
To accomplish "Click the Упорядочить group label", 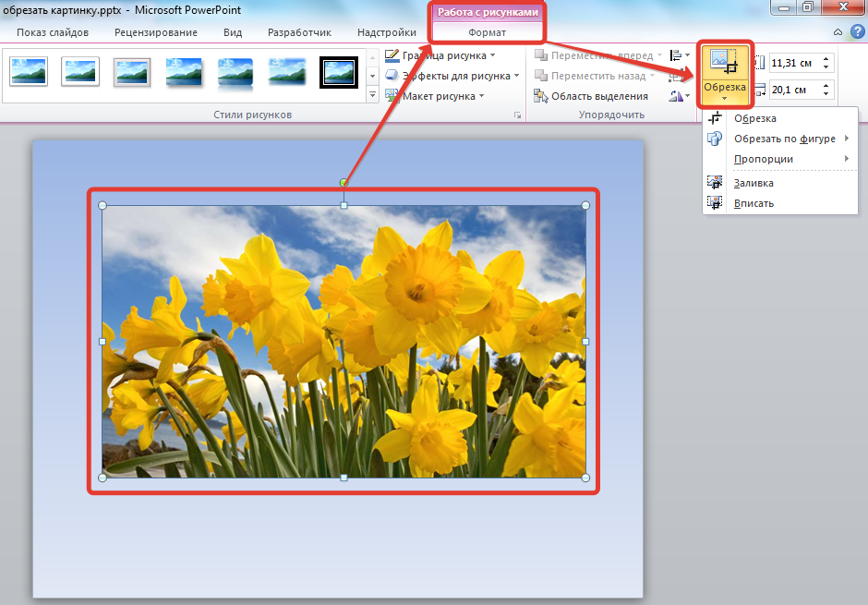I will click(611, 115).
